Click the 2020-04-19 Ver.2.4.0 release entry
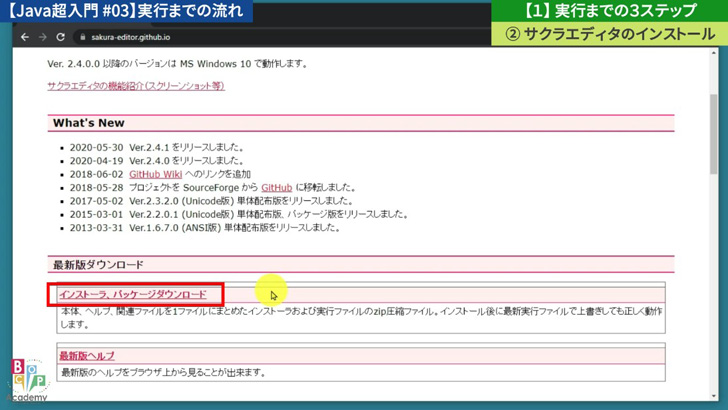 pyautogui.click(x=157, y=161)
